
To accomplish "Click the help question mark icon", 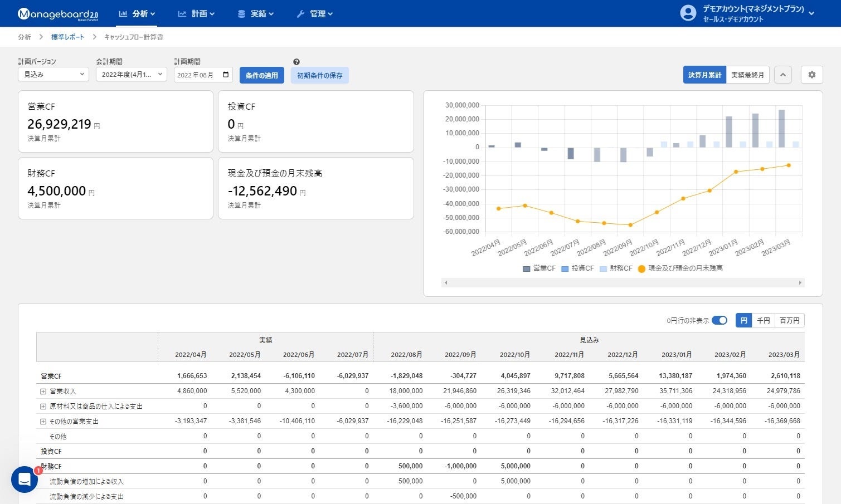I will pyautogui.click(x=296, y=62).
